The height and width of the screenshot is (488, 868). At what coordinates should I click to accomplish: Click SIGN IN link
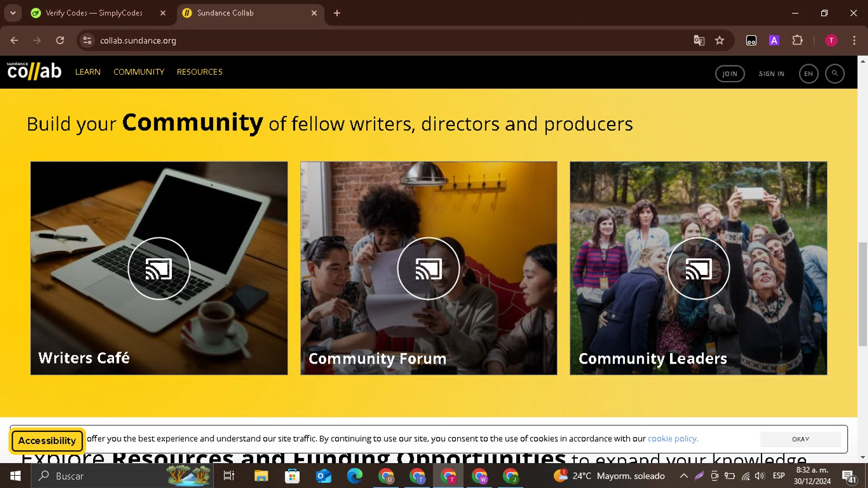[x=771, y=74]
